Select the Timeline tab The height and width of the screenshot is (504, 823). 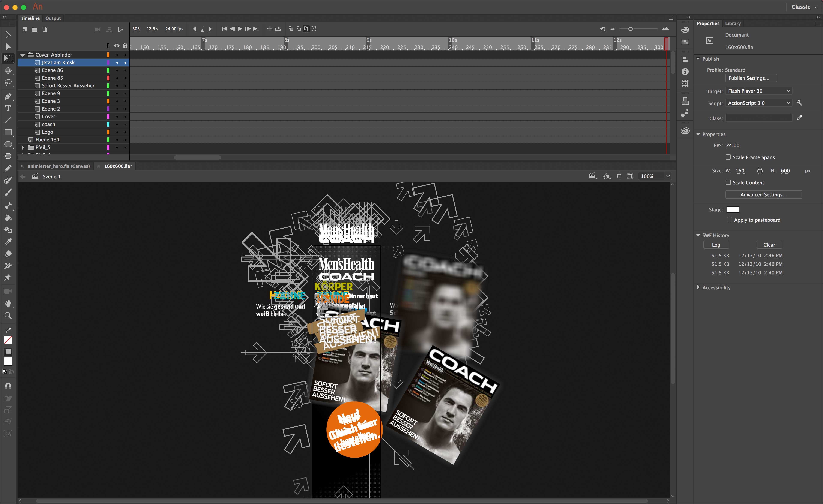coord(30,18)
